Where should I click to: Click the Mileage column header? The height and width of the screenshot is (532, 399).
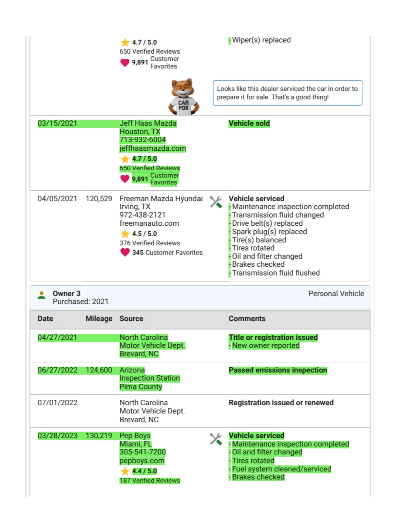coord(99,319)
